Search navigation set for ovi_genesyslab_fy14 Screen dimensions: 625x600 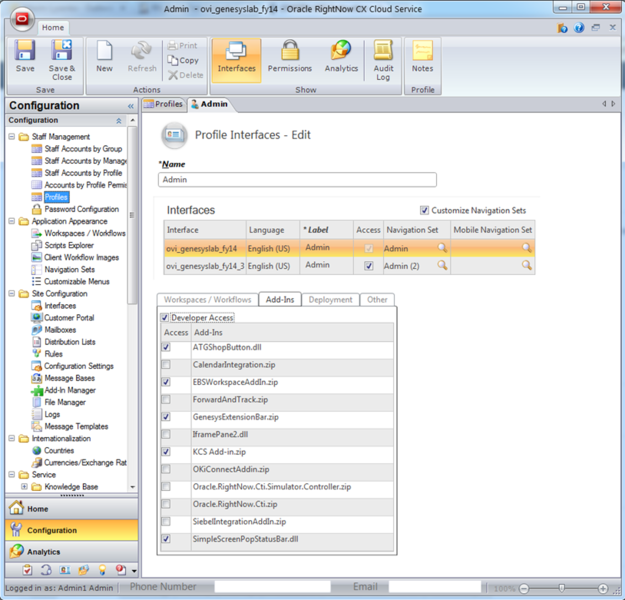coord(442,248)
